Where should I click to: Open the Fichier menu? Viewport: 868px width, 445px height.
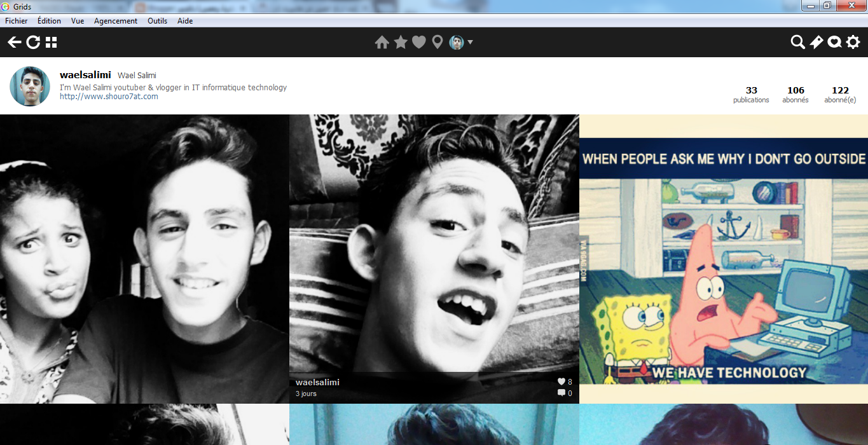point(17,21)
